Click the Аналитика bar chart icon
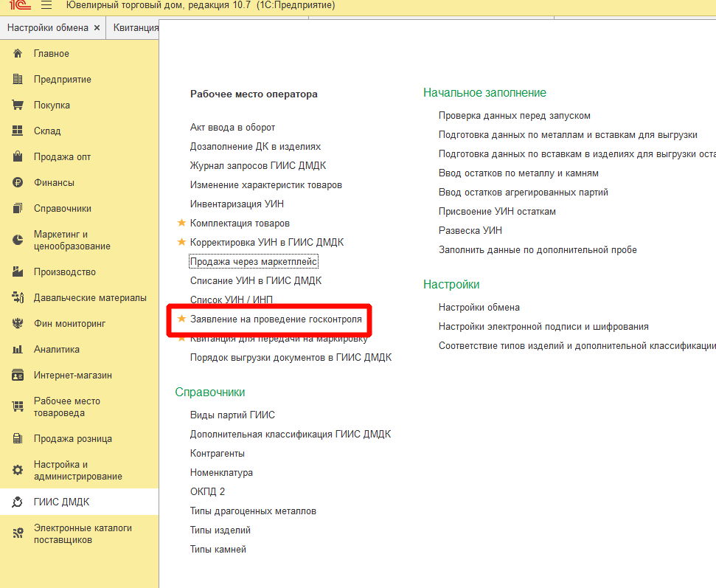Screen dimensions: 716x588 point(18,350)
